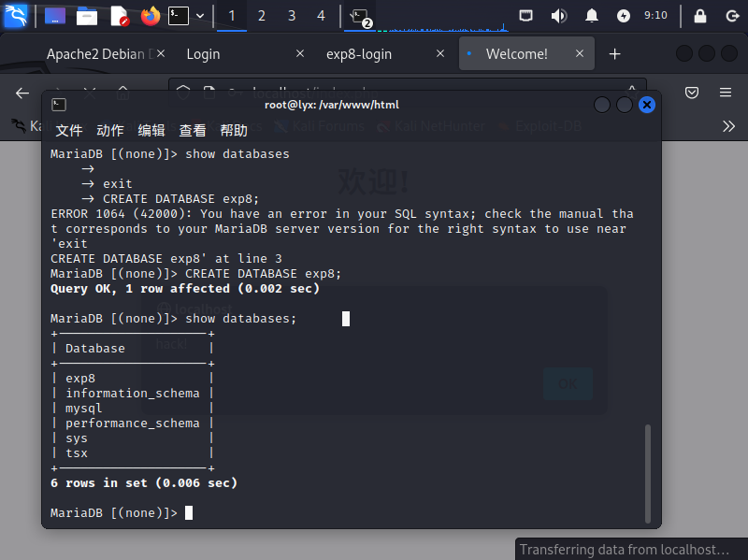The width and height of the screenshot is (748, 560).
Task: Open the volume control tray icon
Action: (558, 16)
